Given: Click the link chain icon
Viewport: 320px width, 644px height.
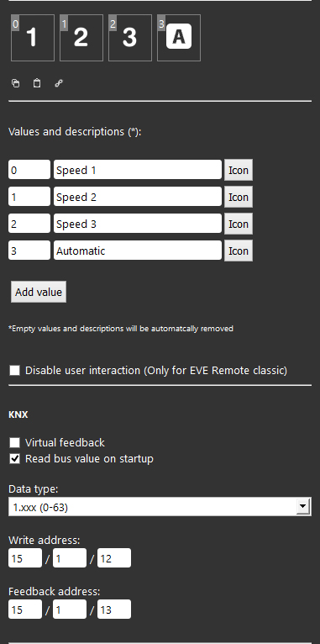Looking at the screenshot, I should [59, 83].
